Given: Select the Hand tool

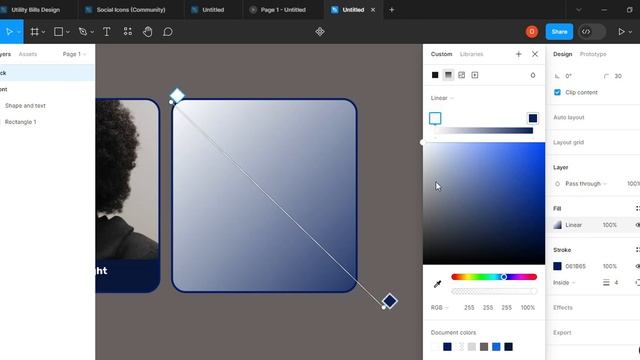Looking at the screenshot, I should (x=148, y=31).
